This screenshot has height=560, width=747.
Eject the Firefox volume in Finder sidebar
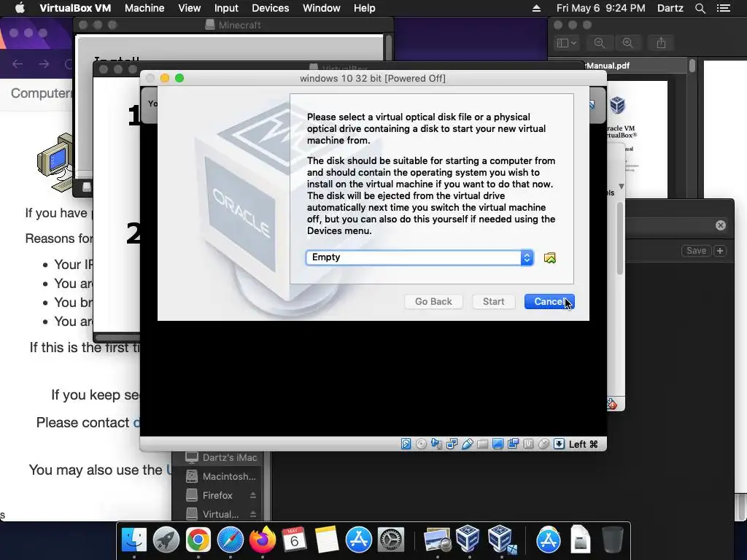(253, 495)
